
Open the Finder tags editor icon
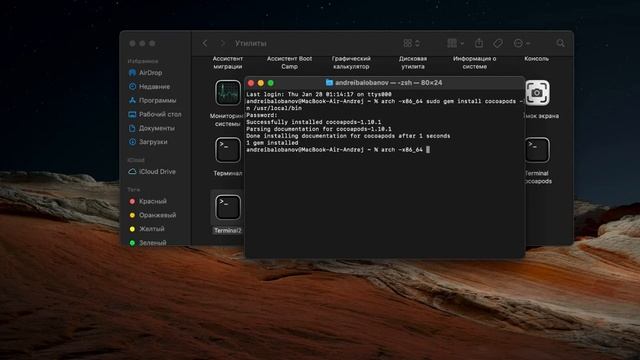point(498,43)
